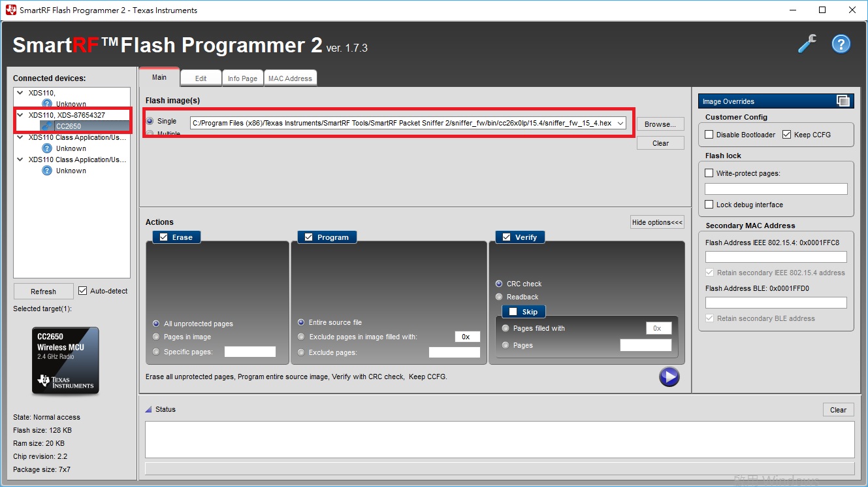Image resolution: width=868 pixels, height=487 pixels.
Task: Switch to the Edit tab
Action: (201, 77)
